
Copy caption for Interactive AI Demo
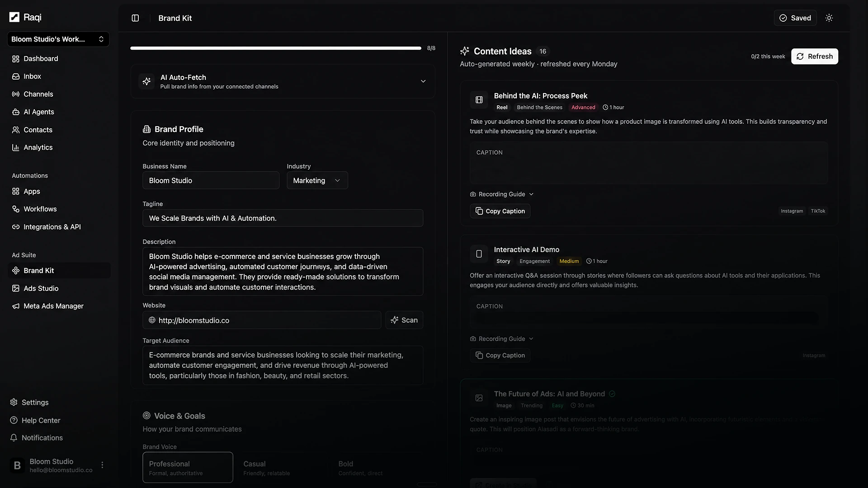point(500,356)
